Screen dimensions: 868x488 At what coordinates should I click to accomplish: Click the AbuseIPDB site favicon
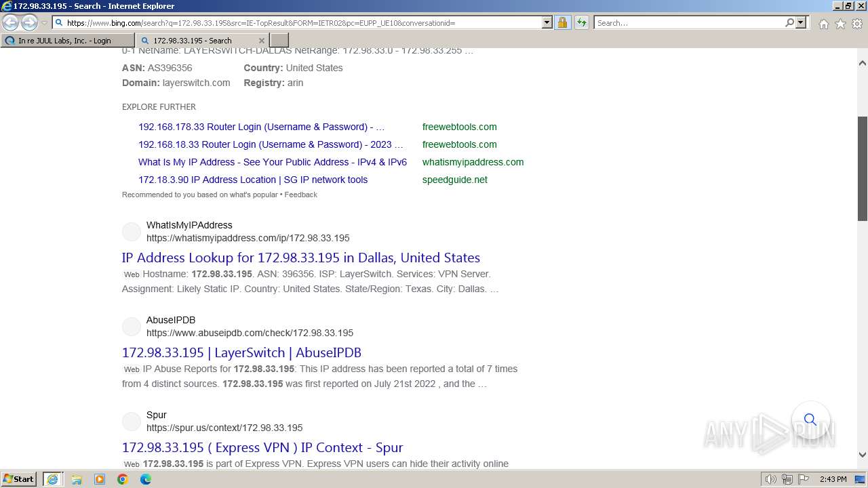click(x=132, y=327)
